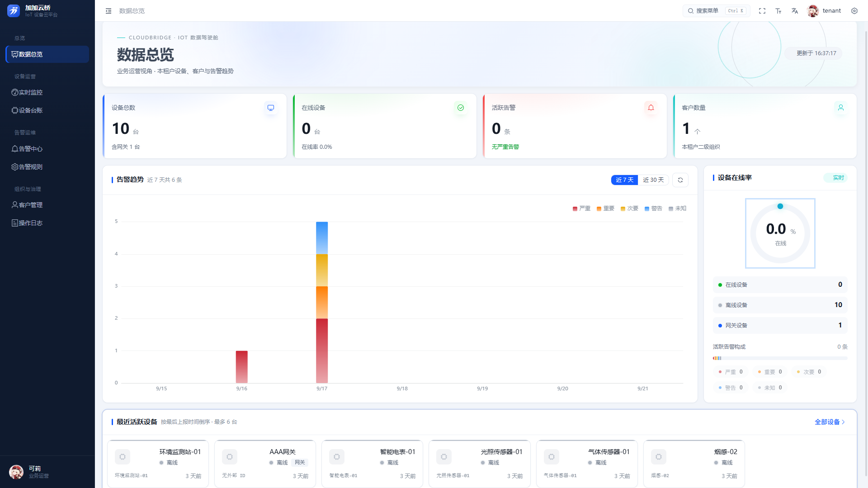Open the language translation icon

point(795,11)
